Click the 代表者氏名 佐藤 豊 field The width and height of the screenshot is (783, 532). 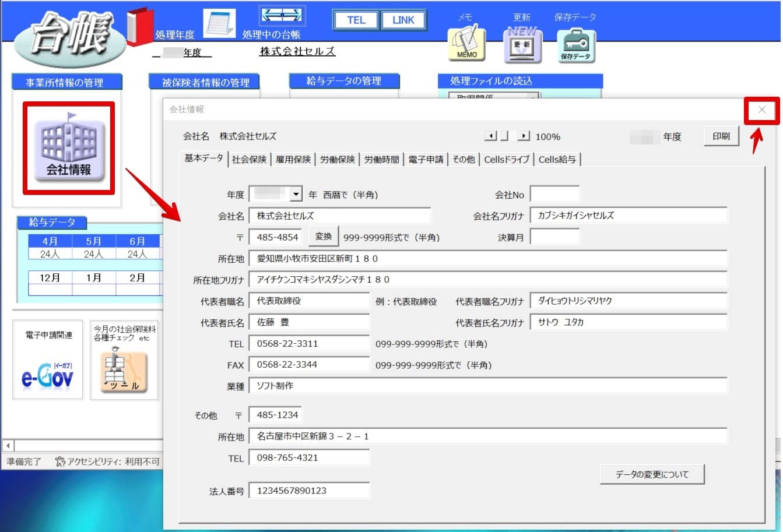309,322
